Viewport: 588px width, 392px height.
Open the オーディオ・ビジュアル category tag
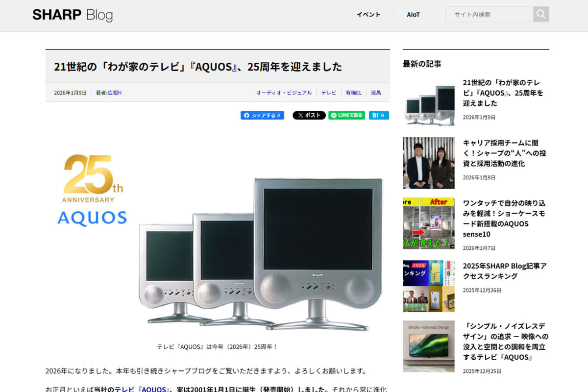[284, 92]
